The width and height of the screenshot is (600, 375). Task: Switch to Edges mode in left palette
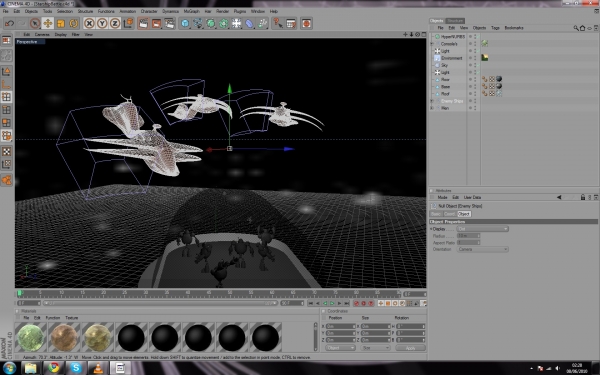pos(7,110)
